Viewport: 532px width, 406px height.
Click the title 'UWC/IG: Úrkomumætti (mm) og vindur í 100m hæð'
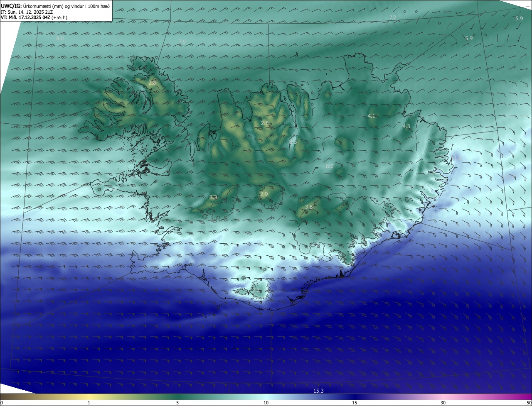click(x=55, y=6)
